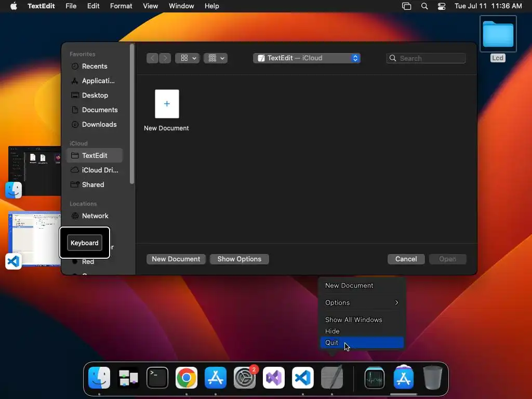Open the Trash in the Dock

[433, 378]
